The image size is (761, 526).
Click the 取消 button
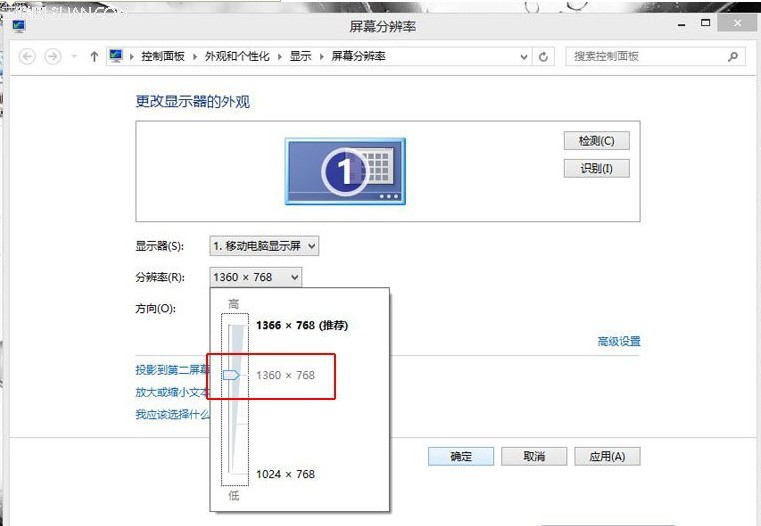534,457
